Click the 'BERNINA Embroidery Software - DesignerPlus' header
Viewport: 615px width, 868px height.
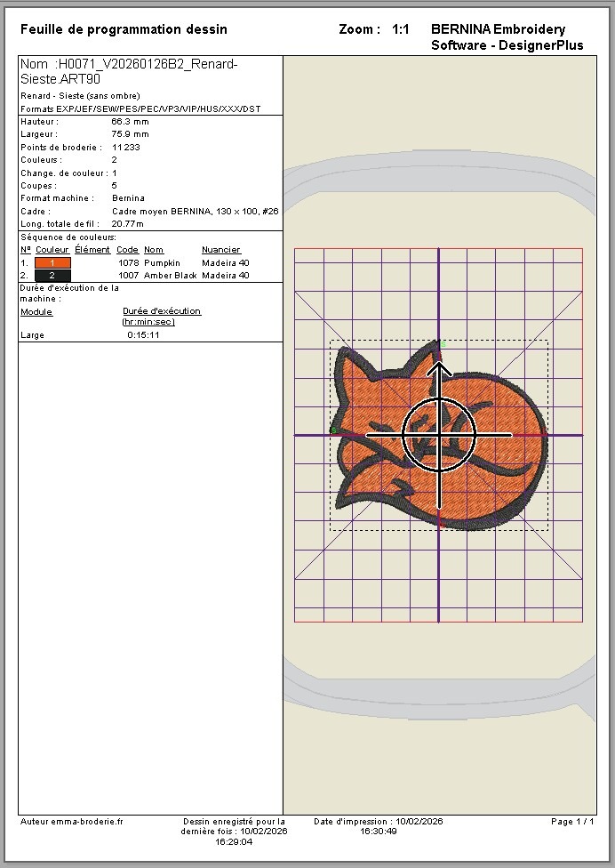click(507, 37)
